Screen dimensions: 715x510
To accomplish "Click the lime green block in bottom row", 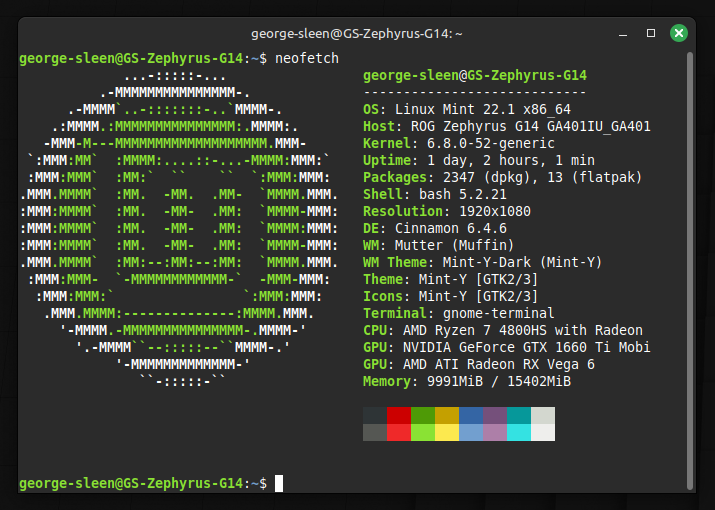I will pyautogui.click(x=423, y=432).
